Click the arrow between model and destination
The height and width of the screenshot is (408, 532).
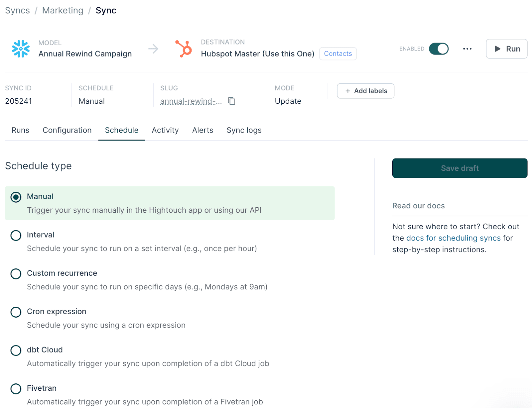coord(153,49)
